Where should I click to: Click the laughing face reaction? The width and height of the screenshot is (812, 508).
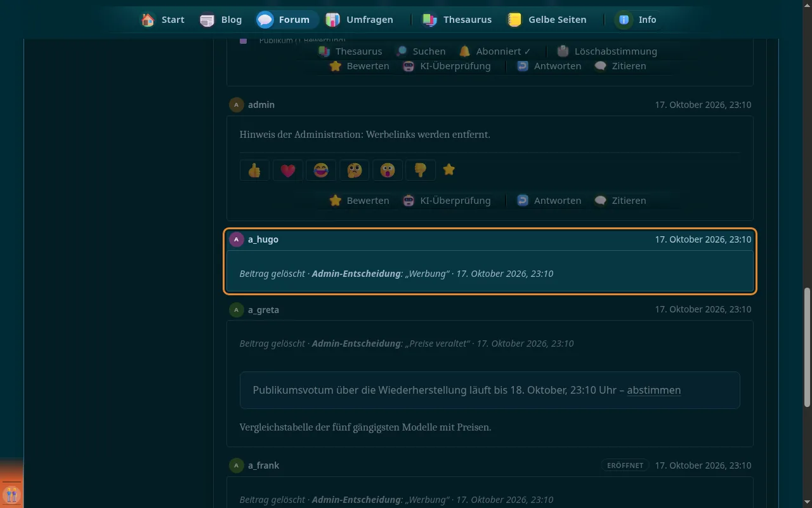click(x=321, y=170)
